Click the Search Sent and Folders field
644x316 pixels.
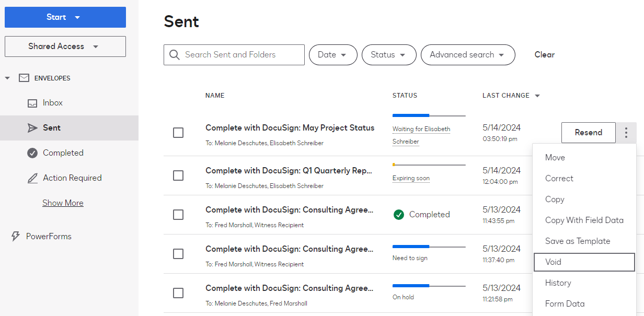[x=241, y=55]
